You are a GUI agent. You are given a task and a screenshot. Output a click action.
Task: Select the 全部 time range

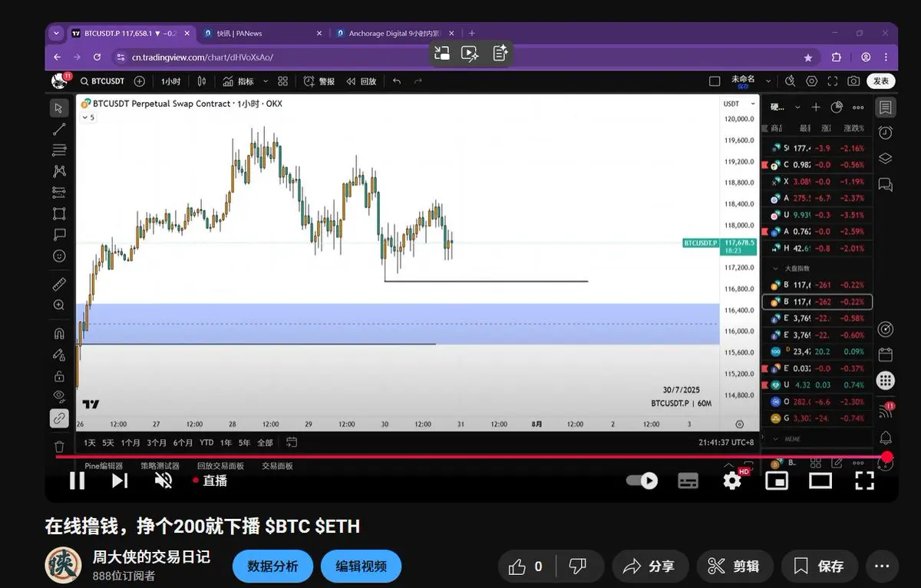[265, 442]
